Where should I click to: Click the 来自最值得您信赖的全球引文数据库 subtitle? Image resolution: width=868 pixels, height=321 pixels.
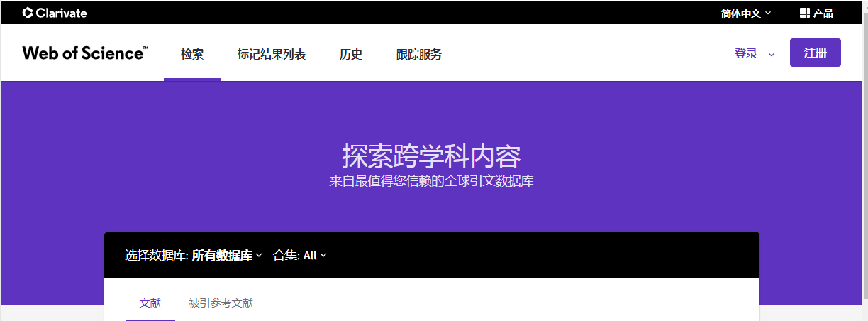click(x=431, y=181)
